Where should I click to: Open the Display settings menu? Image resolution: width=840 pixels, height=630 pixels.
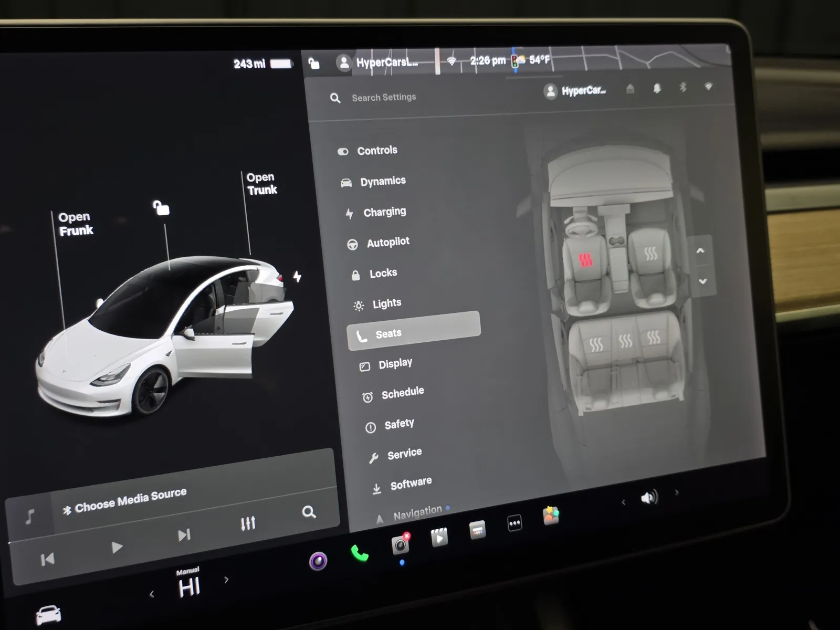click(x=395, y=363)
